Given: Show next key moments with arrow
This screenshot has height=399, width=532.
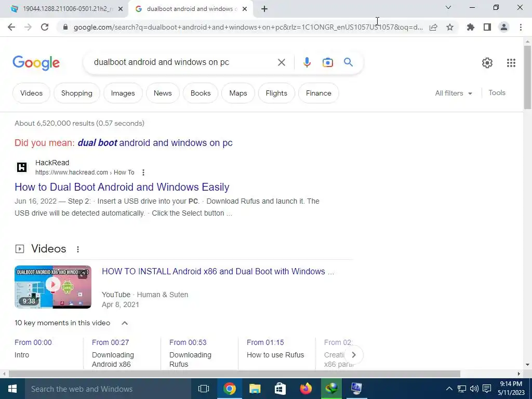Looking at the screenshot, I should click(x=353, y=355).
